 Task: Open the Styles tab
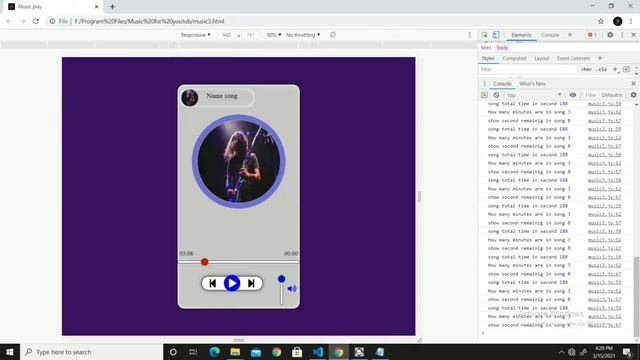click(488, 58)
